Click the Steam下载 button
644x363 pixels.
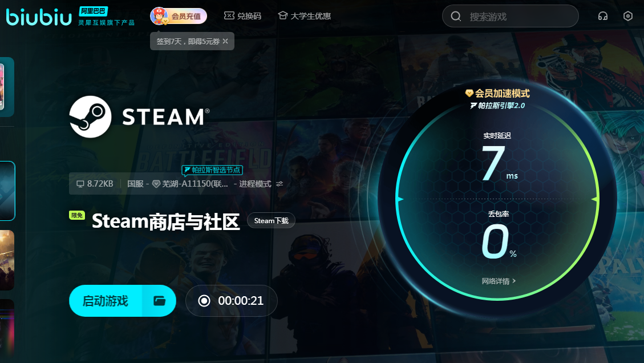pos(271,221)
